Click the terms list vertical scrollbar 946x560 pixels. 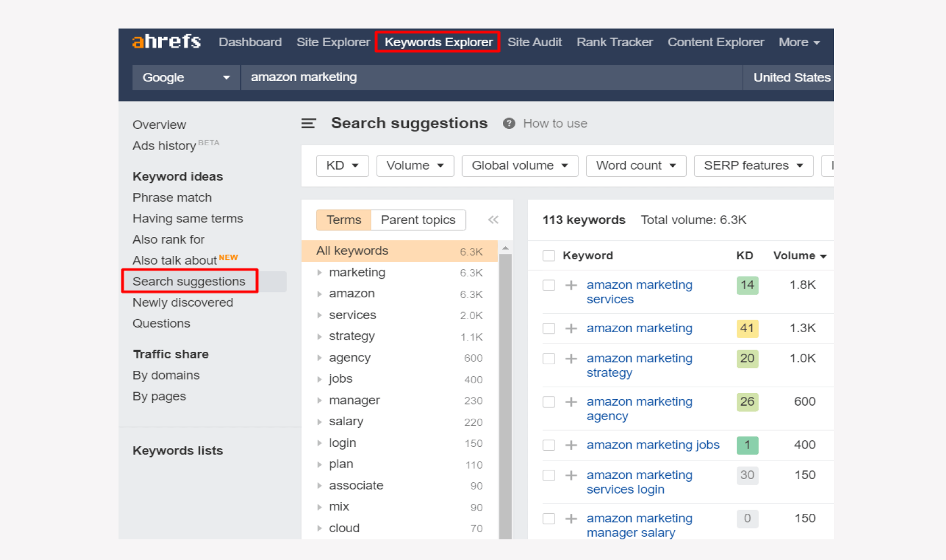[x=505, y=396]
